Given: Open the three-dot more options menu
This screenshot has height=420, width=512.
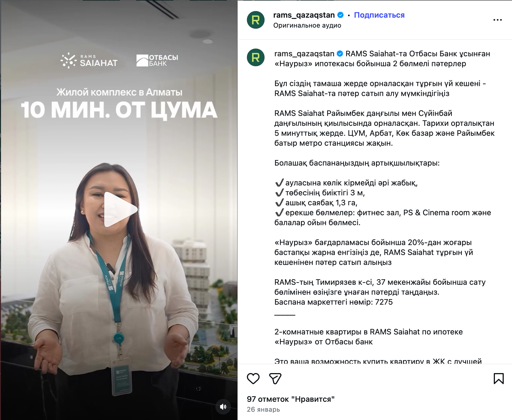Looking at the screenshot, I should (x=497, y=20).
